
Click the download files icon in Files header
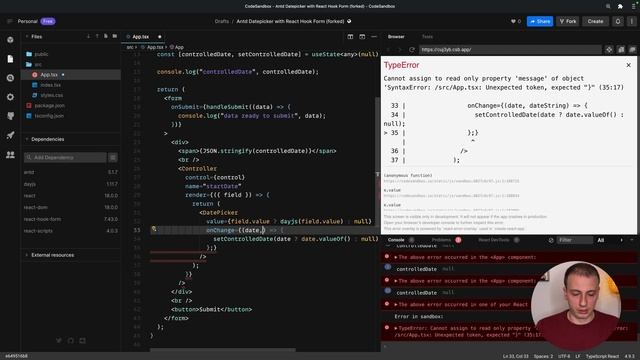pyautogui.click(x=88, y=36)
